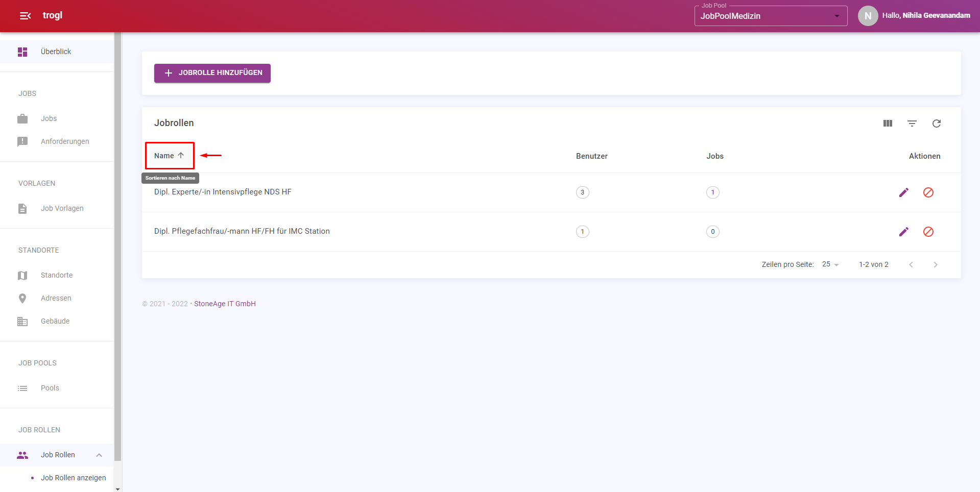Click the sidebar scroll-down arrow
Image resolution: width=980 pixels, height=492 pixels.
pos(118,489)
